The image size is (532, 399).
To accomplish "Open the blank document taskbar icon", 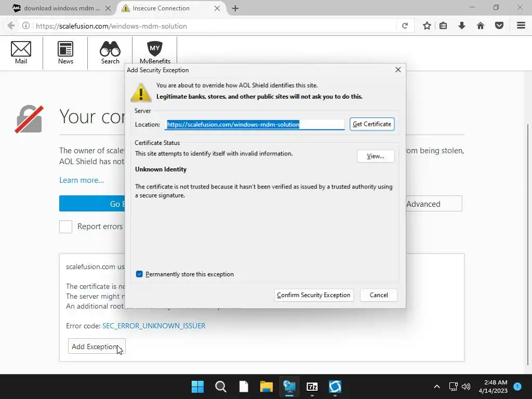I will (244, 387).
